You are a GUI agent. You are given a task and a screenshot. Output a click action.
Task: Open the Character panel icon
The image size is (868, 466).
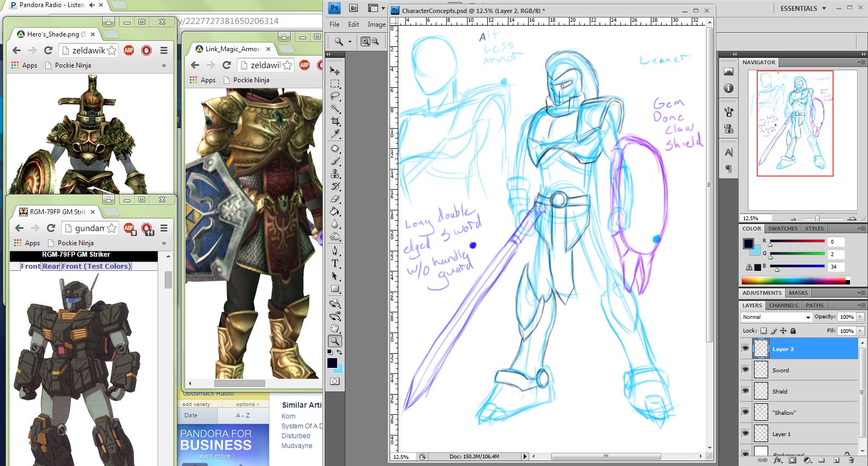pos(728,152)
